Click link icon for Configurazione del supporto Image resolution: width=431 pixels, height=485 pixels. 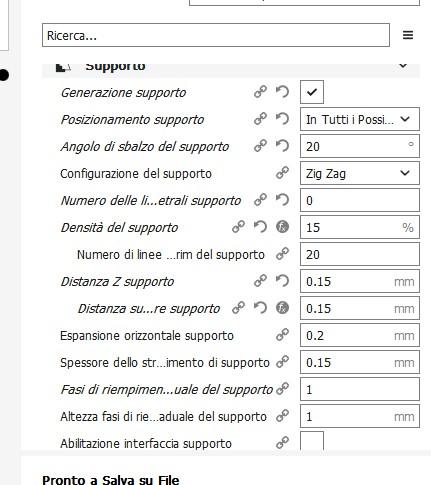point(282,173)
